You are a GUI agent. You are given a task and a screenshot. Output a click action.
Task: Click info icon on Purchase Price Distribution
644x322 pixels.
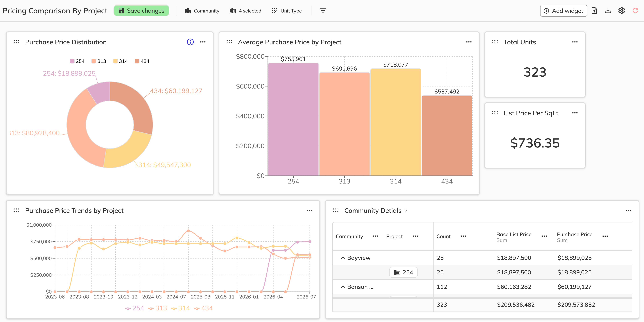click(190, 42)
